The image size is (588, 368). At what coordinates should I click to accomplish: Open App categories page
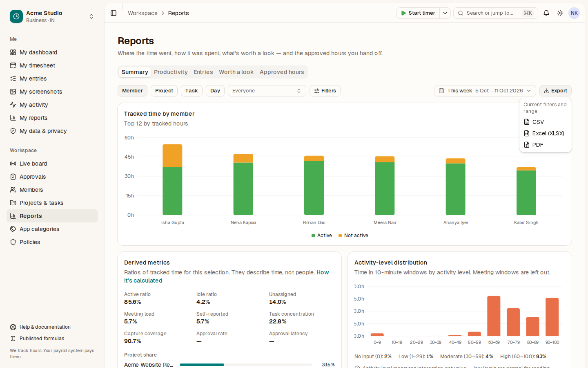point(52,229)
